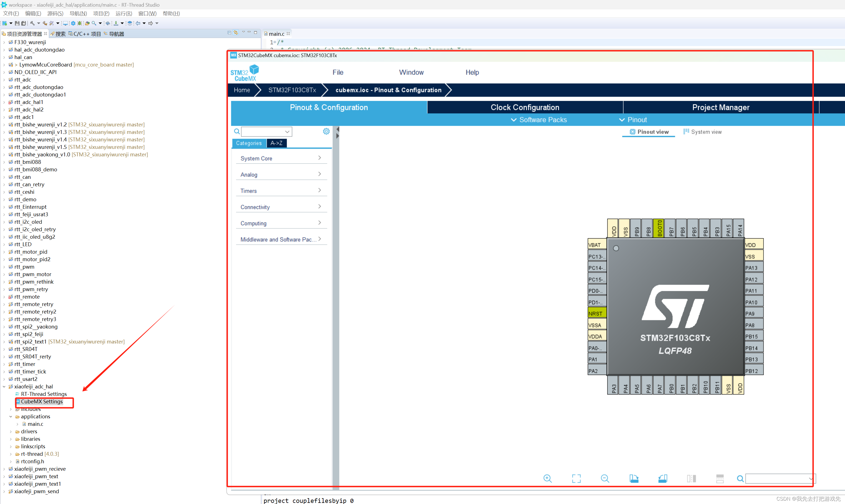Expand Middleware and Software Packs category
845x504 pixels.
click(281, 240)
